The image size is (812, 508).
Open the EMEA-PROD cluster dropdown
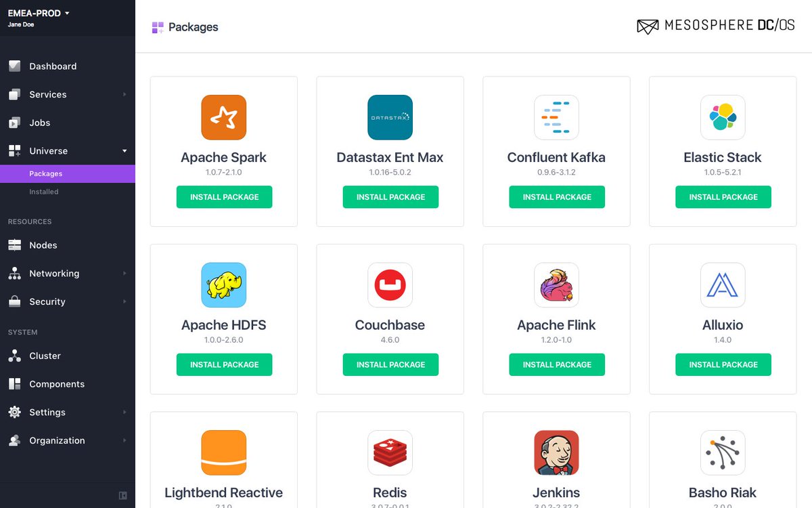pyautogui.click(x=39, y=13)
